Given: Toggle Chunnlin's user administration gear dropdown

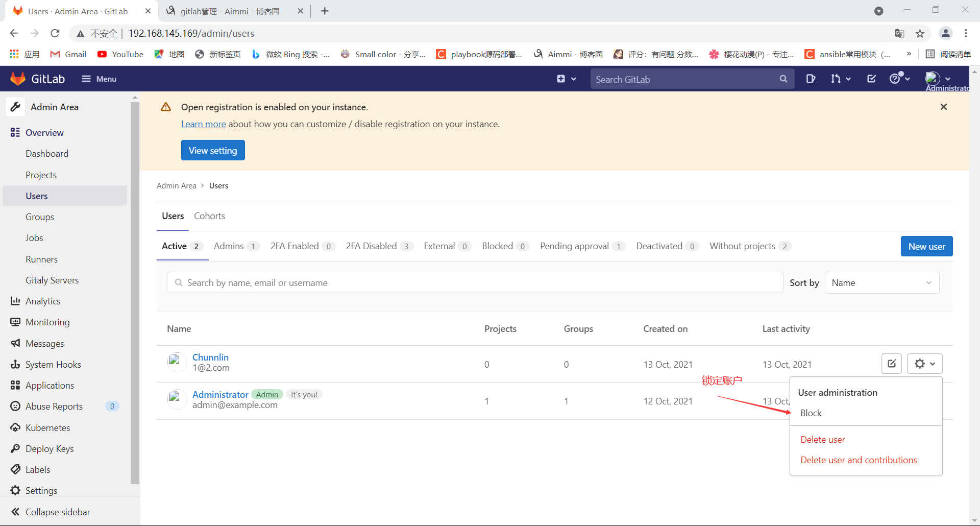Looking at the screenshot, I should 925,364.
